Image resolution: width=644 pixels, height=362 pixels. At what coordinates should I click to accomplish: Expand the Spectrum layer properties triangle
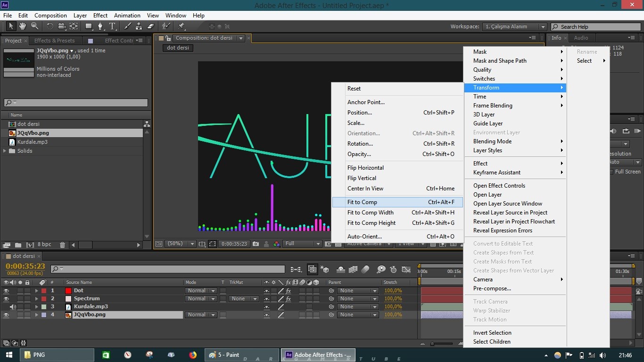36,299
